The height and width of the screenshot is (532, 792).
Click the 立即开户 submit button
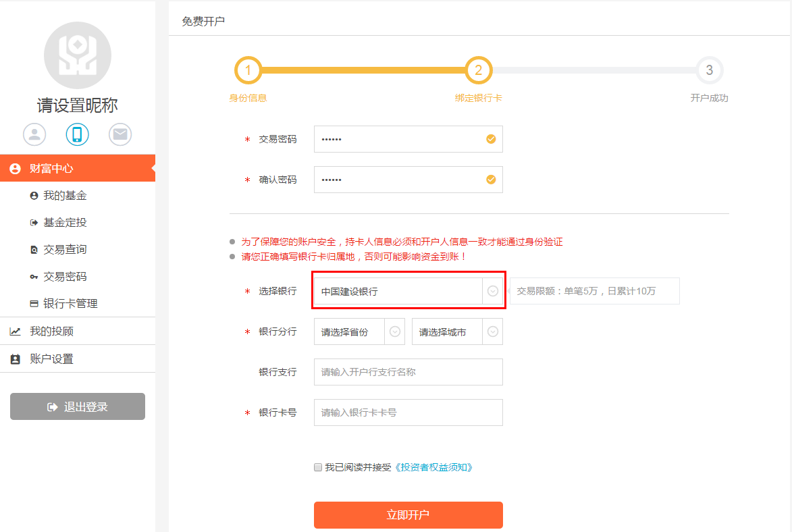click(x=408, y=514)
